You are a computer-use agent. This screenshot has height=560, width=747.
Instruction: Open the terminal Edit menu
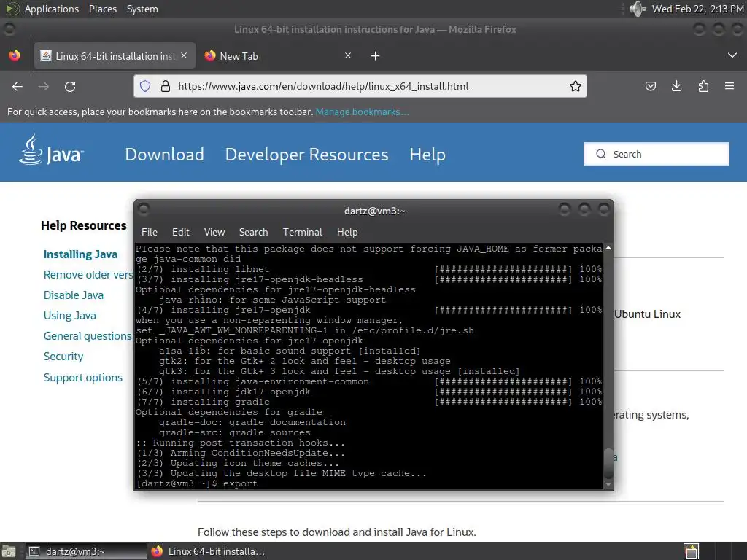pyautogui.click(x=181, y=232)
